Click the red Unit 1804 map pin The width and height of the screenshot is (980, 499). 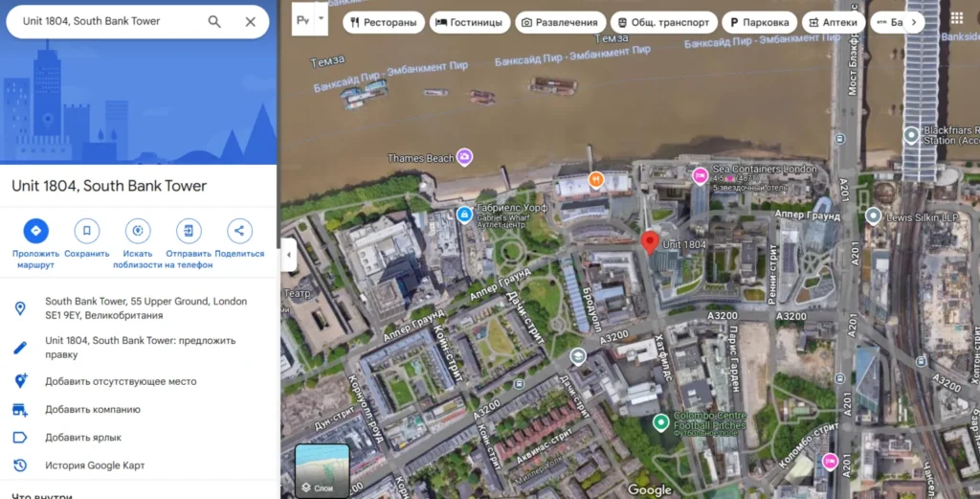click(x=650, y=242)
